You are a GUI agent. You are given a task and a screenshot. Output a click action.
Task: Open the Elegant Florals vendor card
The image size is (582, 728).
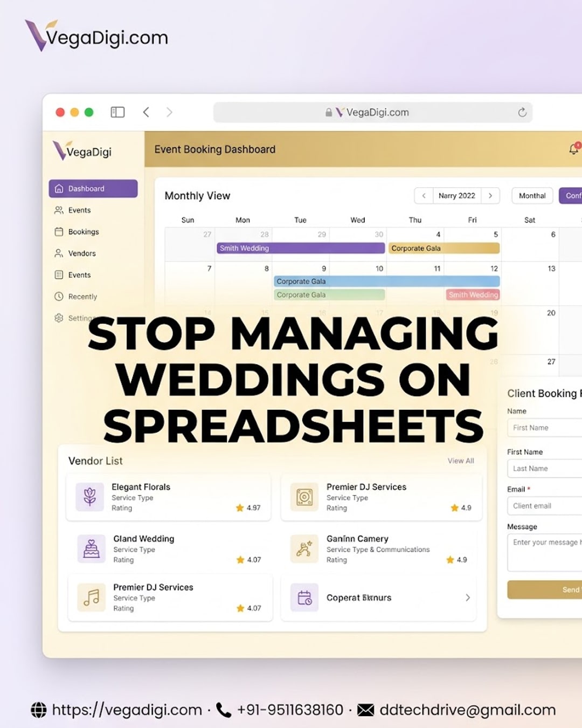coord(168,497)
